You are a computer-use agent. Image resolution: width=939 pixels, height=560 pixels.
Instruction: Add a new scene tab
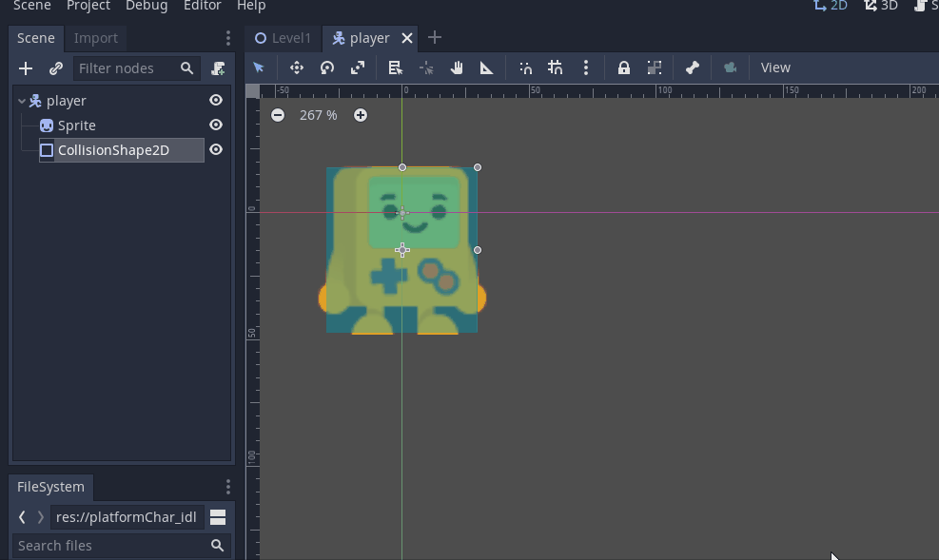point(435,38)
